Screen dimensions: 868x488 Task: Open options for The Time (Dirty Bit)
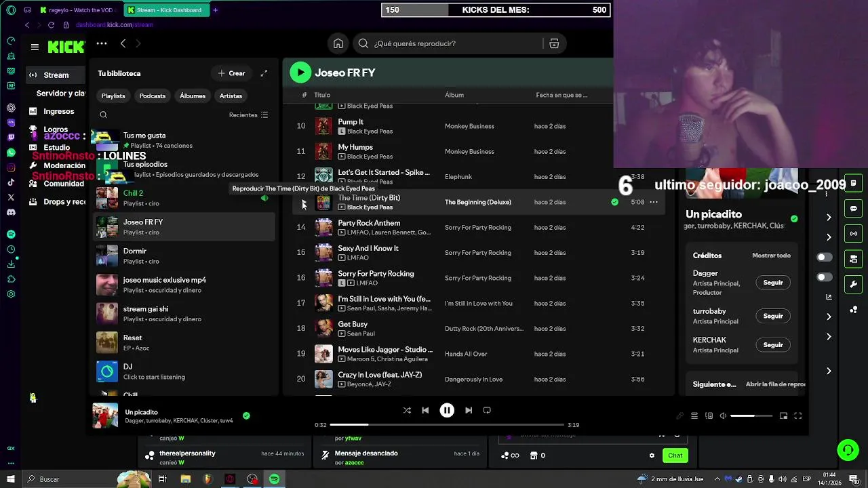654,202
